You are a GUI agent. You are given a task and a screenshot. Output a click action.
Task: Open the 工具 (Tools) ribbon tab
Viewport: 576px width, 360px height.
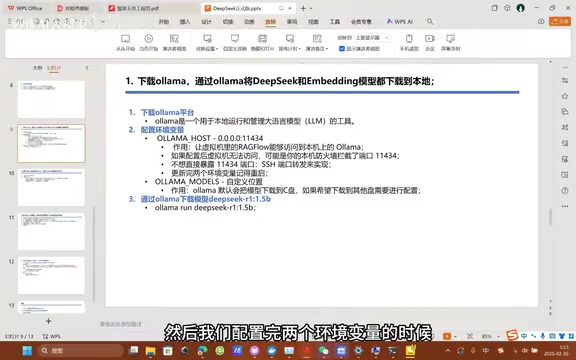(335, 22)
